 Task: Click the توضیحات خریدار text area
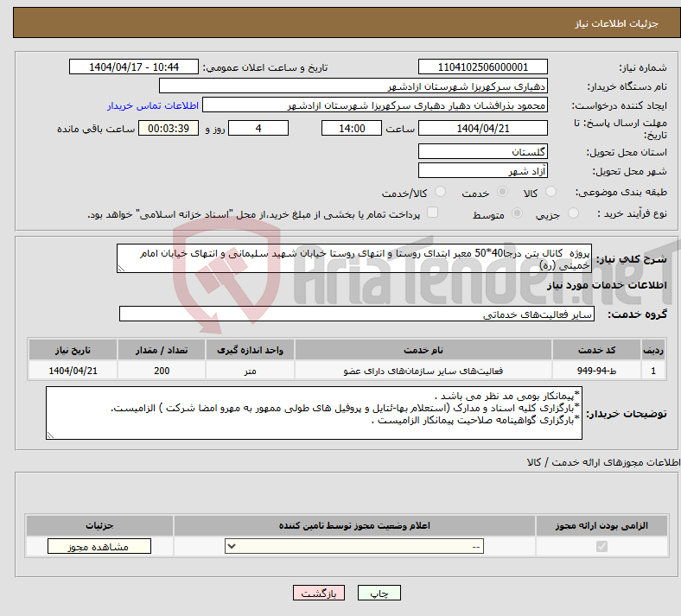click(x=314, y=413)
